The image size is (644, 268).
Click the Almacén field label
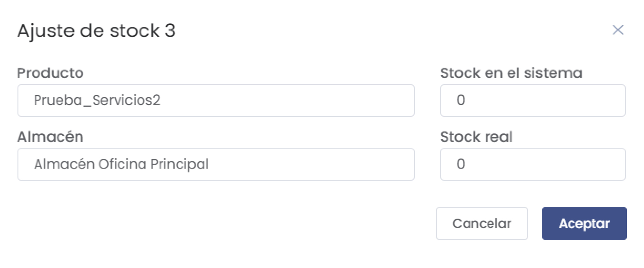pos(51,137)
